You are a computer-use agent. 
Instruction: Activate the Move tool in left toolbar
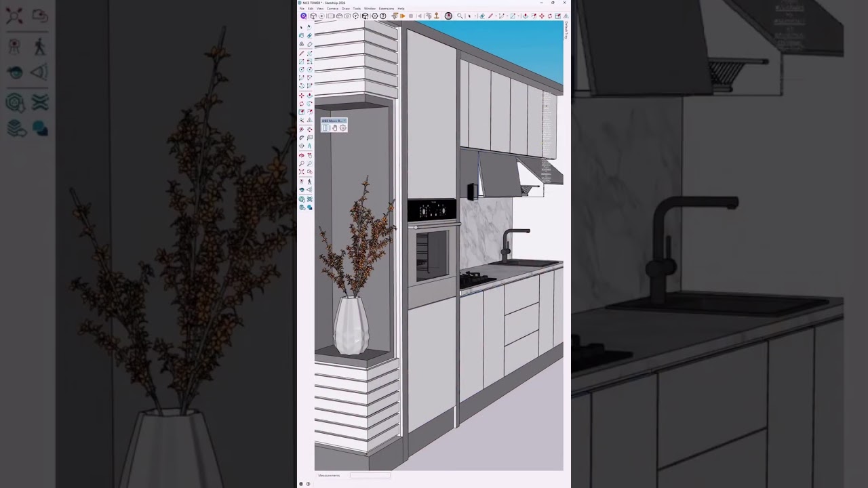[x=301, y=96]
